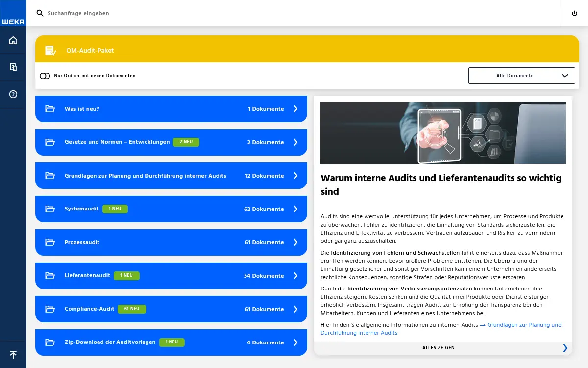The image size is (588, 368).
Task: Open the help question mark icon
Action: point(13,94)
